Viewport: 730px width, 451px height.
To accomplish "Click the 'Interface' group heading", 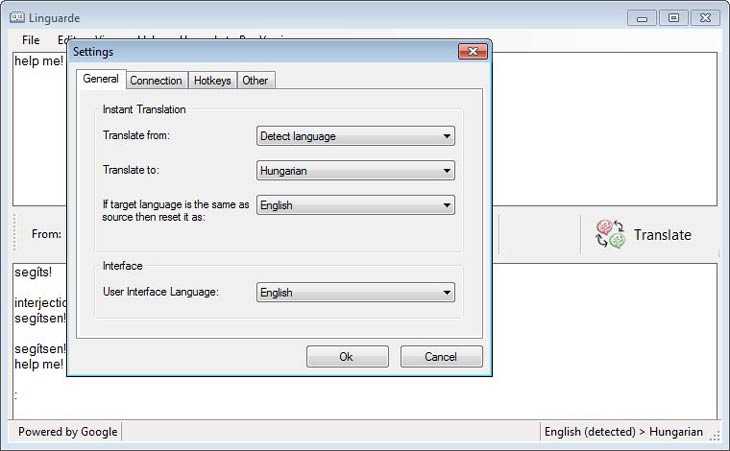I will 122,266.
